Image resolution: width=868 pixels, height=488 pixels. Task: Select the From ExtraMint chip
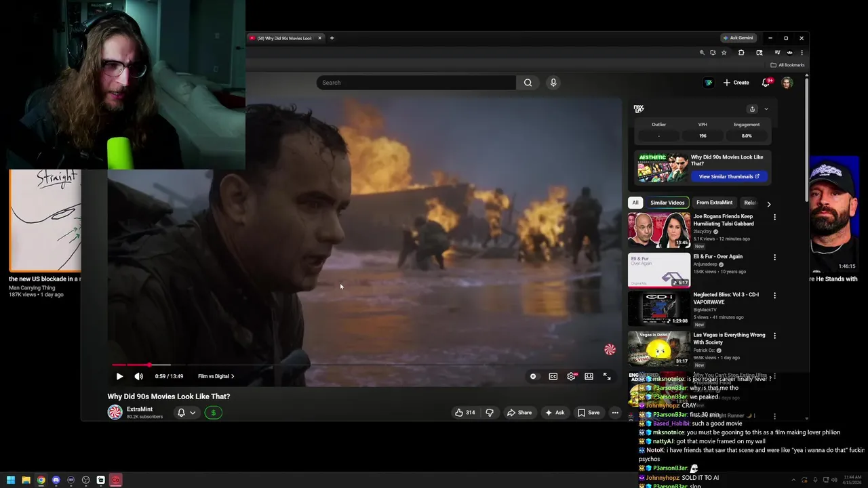[714, 203]
